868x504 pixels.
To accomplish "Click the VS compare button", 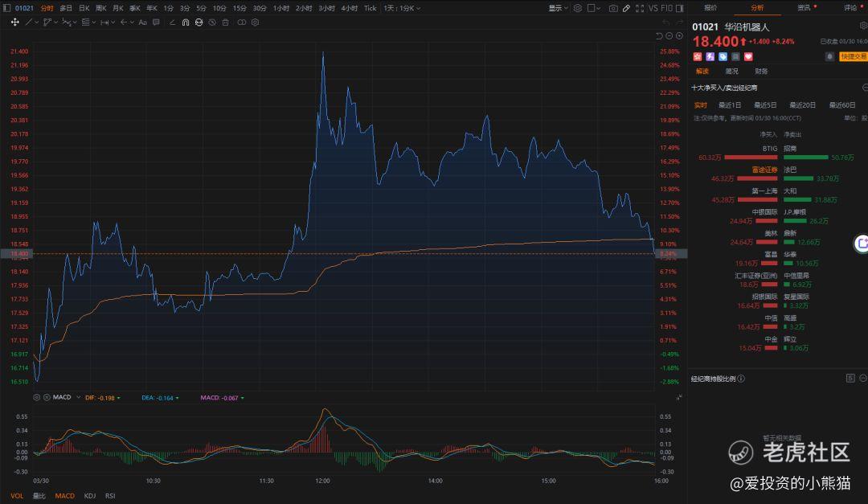I will tap(653, 8).
